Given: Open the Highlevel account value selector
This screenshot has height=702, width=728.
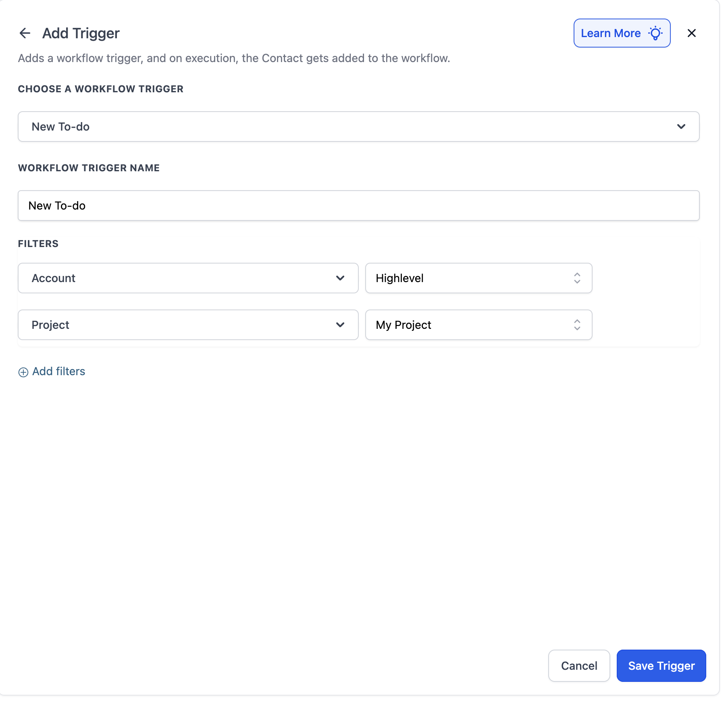Looking at the screenshot, I should click(x=478, y=278).
